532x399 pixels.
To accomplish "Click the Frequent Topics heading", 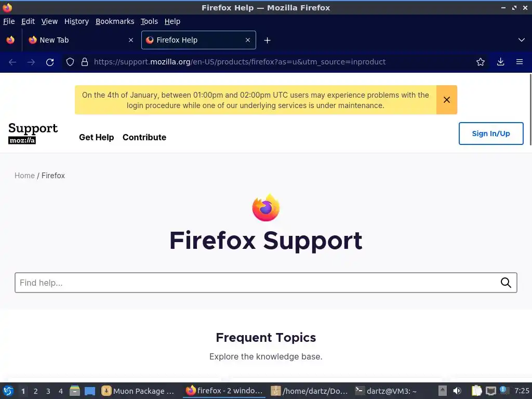I will click(x=266, y=338).
